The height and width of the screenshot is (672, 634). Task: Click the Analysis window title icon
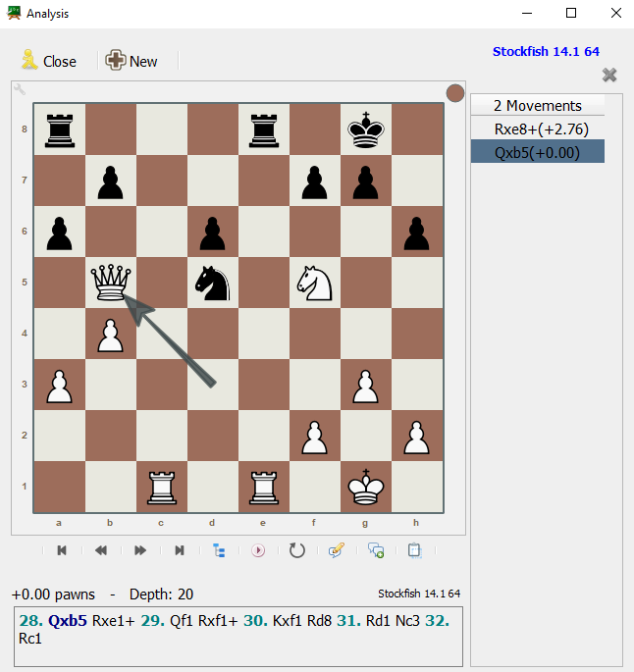click(14, 13)
